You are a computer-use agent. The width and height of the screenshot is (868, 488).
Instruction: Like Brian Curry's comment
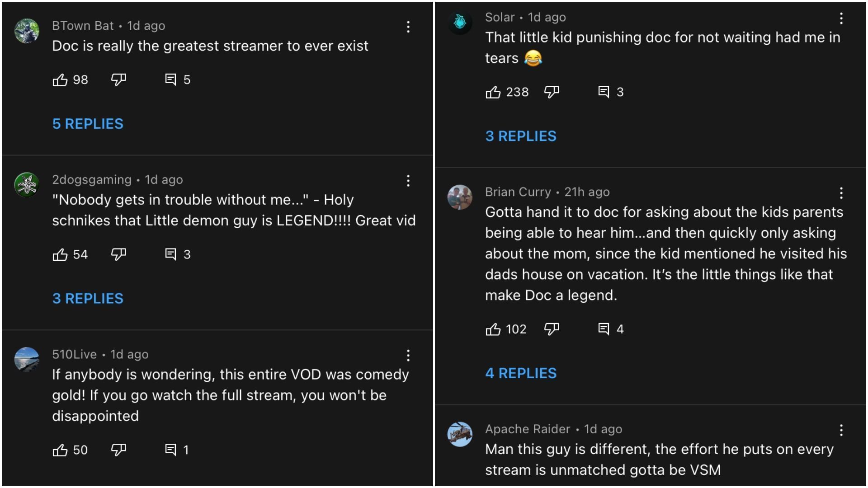[x=493, y=329]
